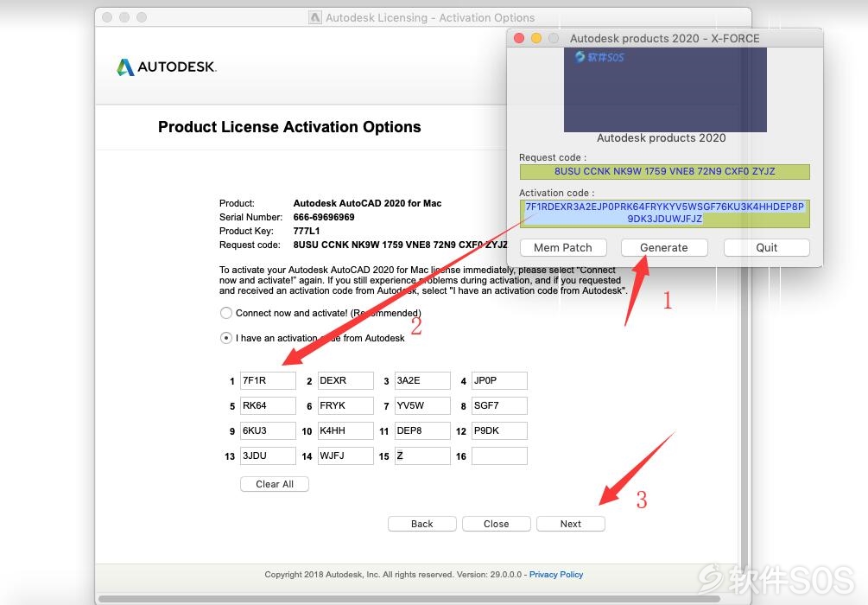
Task: Open the Privacy Policy link
Action: (x=556, y=575)
